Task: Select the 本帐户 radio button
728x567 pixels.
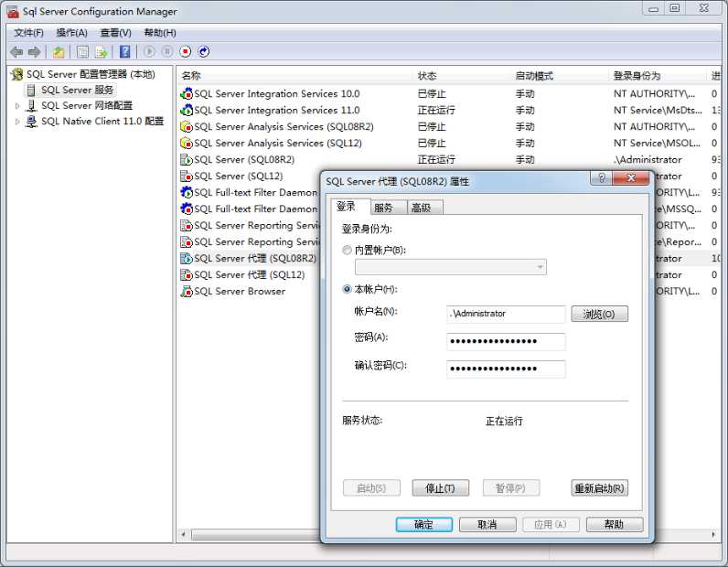Action: (347, 289)
